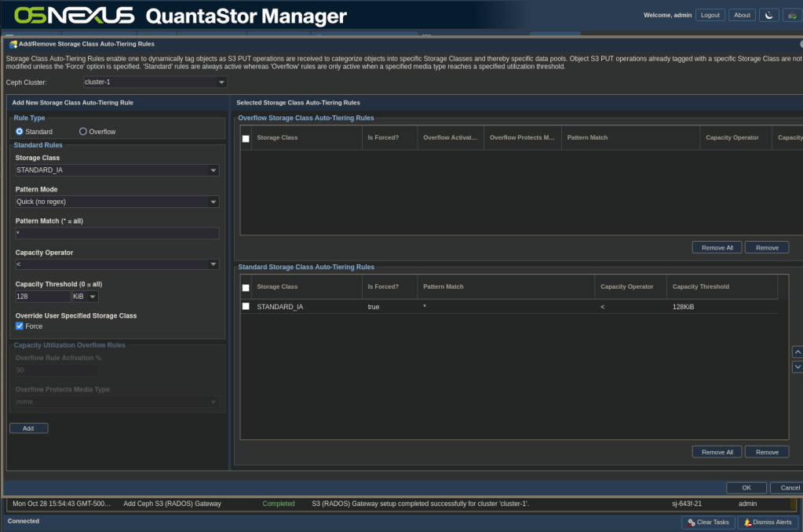Viewport: 803px width, 532px height.
Task: Tick the select-all checkbox in the Overflow rules header
Action: [x=246, y=138]
